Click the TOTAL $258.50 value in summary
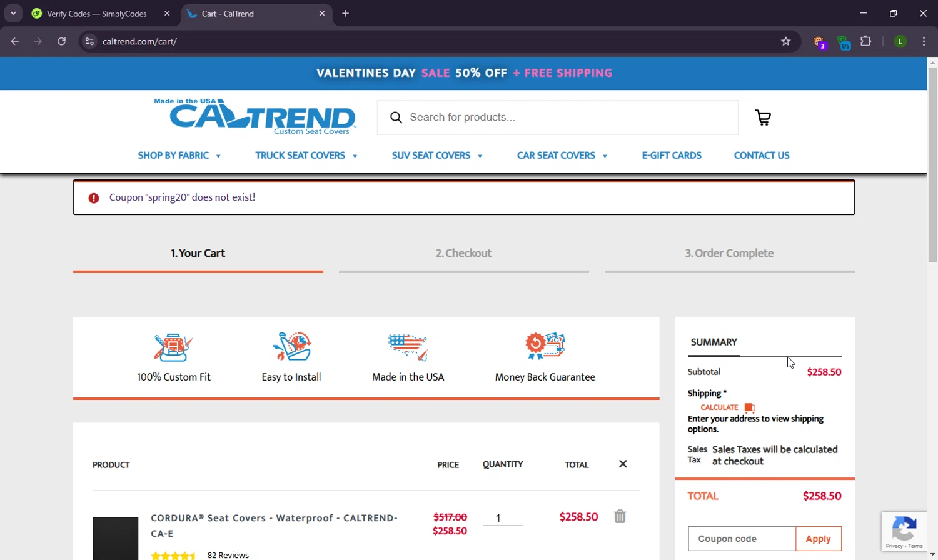Screen dimensions: 938x560 822,496
